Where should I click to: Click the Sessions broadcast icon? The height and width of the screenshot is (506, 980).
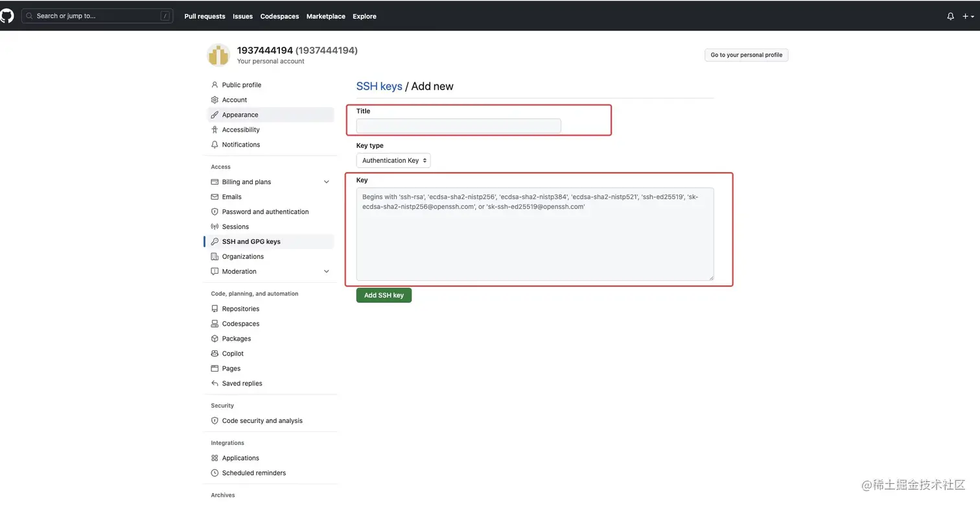point(215,226)
